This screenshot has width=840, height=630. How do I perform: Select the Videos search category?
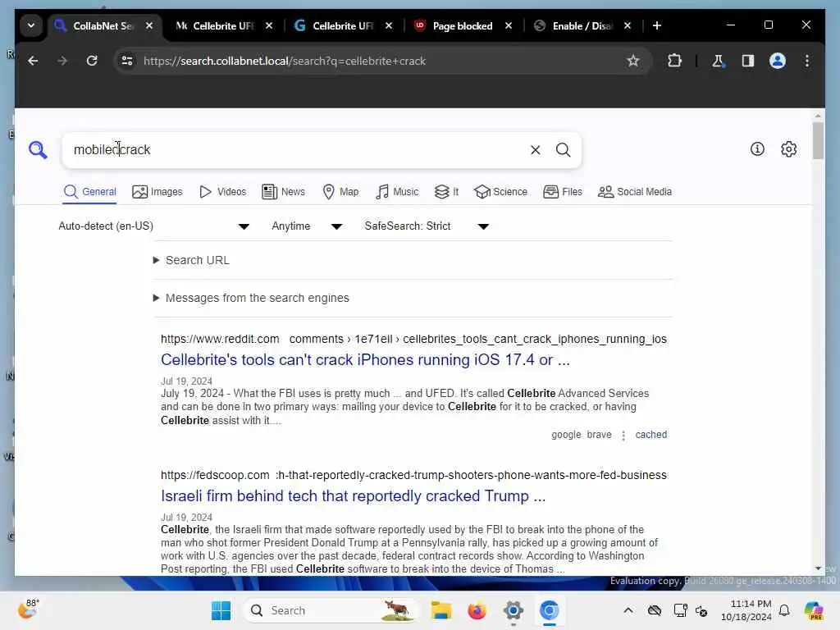(x=222, y=192)
